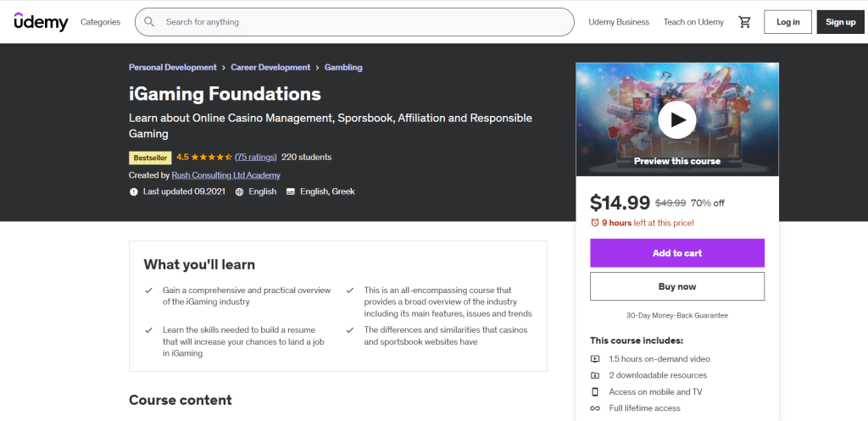Image resolution: width=868 pixels, height=421 pixels.
Task: Click the alarm clock icon by price
Action: coord(595,223)
